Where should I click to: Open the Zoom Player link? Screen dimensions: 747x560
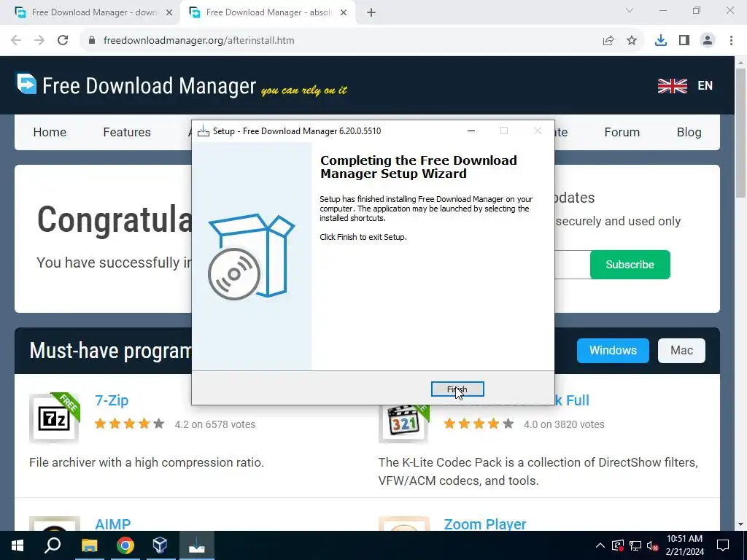tap(485, 524)
